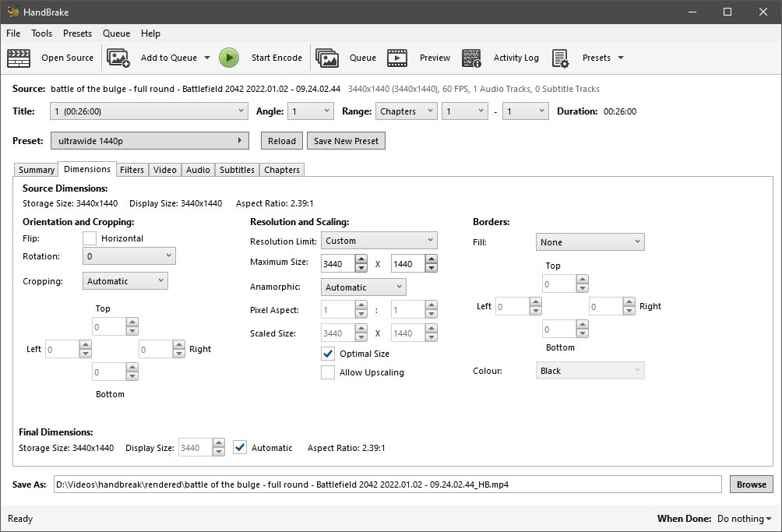Screen dimensions: 782x532
Task: Open the Activity Log icon
Action: pyautogui.click(x=471, y=58)
